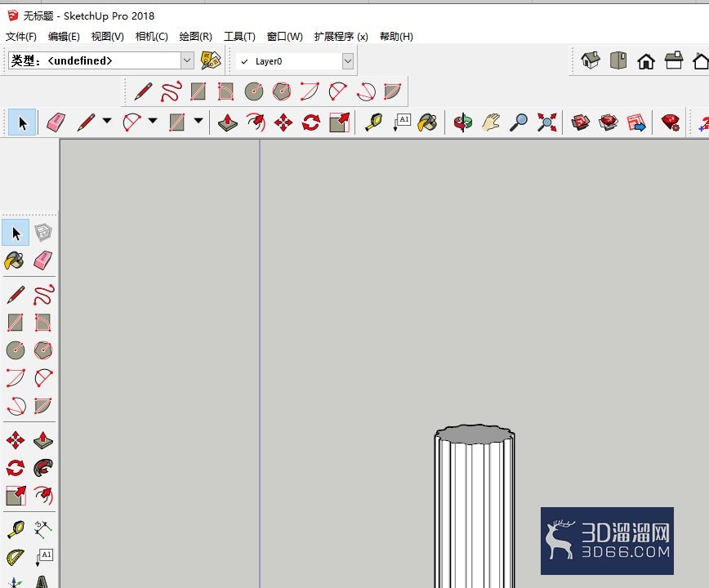Select the Tape Measure in left panel

[x=16, y=529]
